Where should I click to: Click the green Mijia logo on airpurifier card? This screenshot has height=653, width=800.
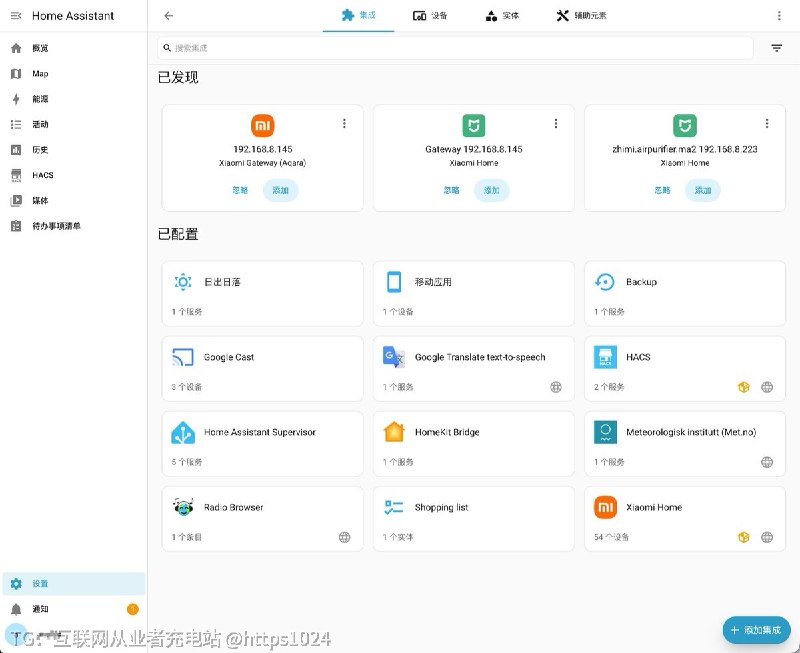pos(685,125)
